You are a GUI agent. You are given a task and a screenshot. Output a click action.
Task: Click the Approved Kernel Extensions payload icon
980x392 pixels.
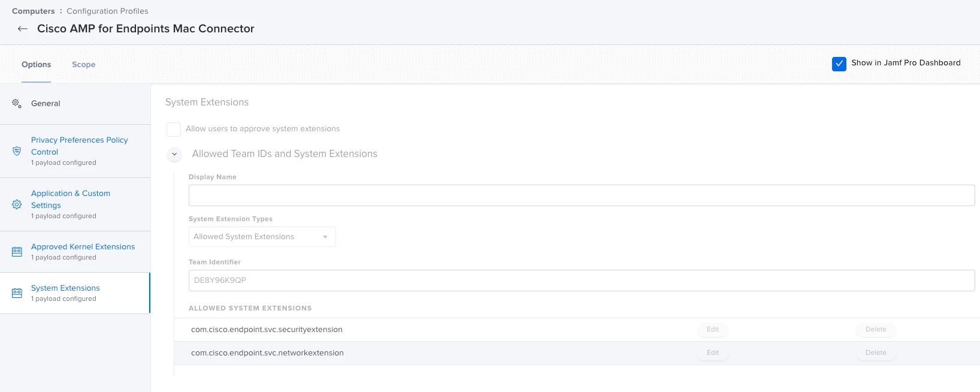(x=17, y=252)
